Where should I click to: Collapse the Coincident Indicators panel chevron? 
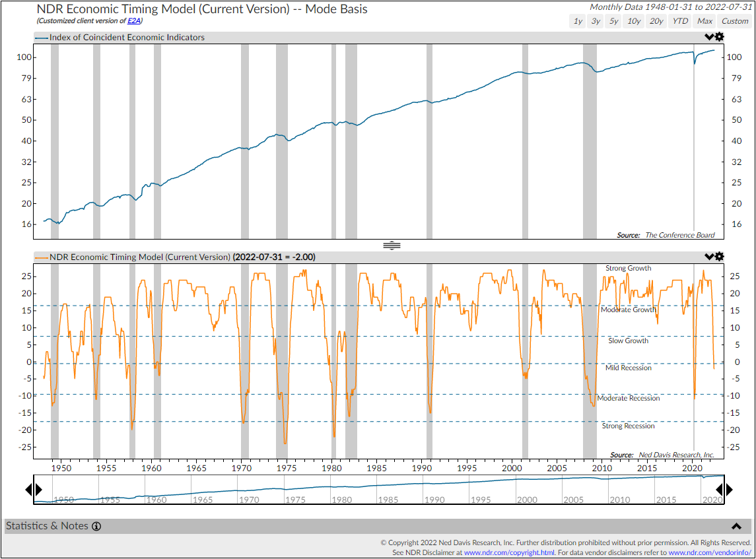point(708,37)
